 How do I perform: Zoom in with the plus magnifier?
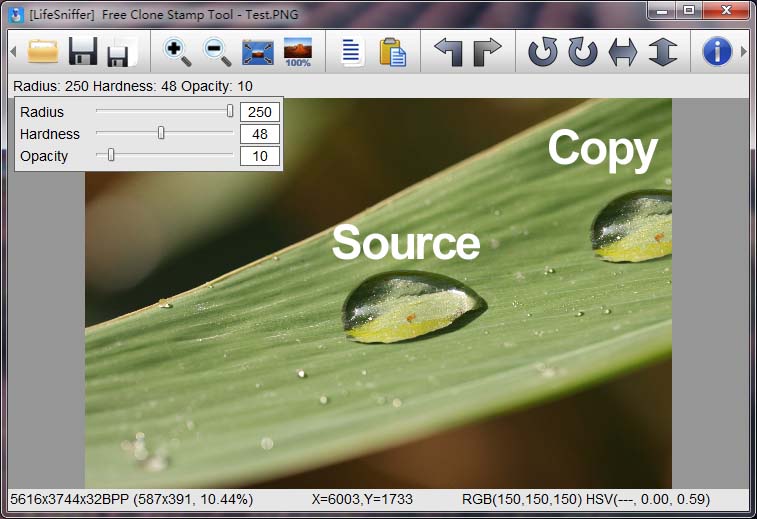[177, 52]
